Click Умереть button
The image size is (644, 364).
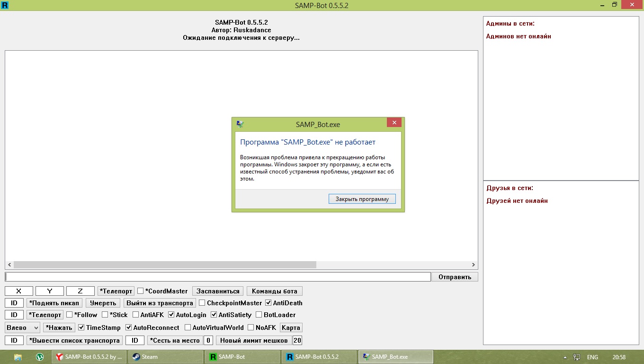[x=103, y=303]
